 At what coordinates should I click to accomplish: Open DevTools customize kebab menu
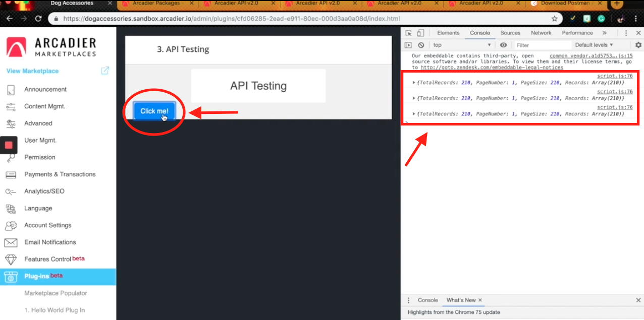(626, 33)
